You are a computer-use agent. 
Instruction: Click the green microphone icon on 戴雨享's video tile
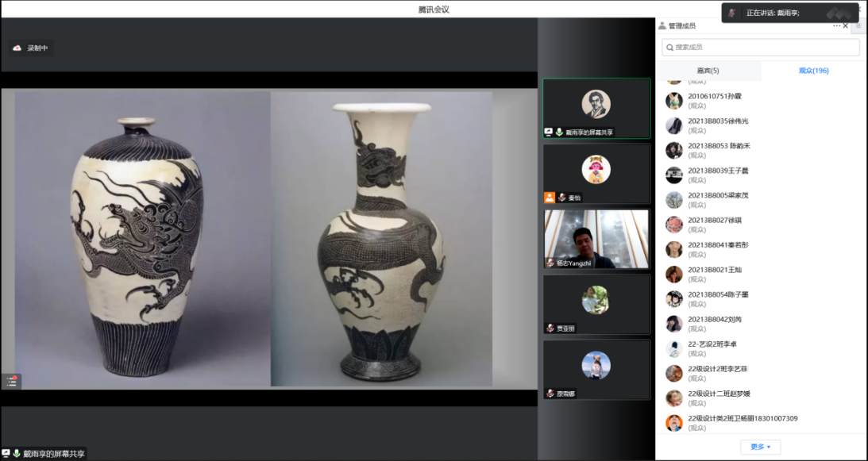(x=559, y=133)
